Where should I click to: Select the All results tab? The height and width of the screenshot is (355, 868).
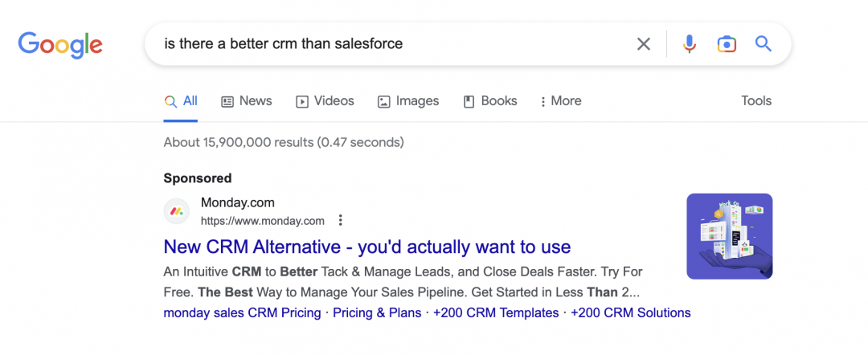[x=181, y=101]
